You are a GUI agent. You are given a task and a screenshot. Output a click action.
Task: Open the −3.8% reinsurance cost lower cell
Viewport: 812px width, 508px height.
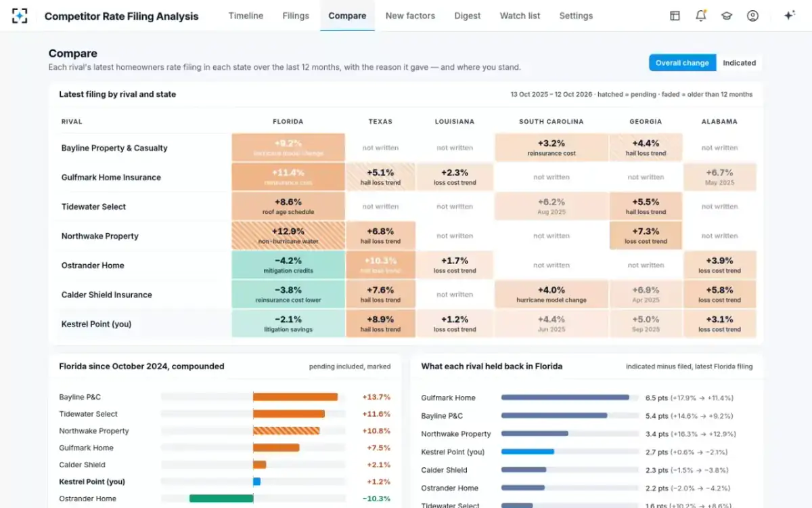click(x=288, y=295)
